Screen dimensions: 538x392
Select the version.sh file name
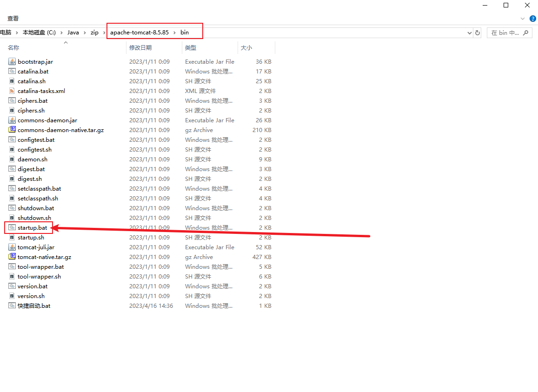(31, 296)
